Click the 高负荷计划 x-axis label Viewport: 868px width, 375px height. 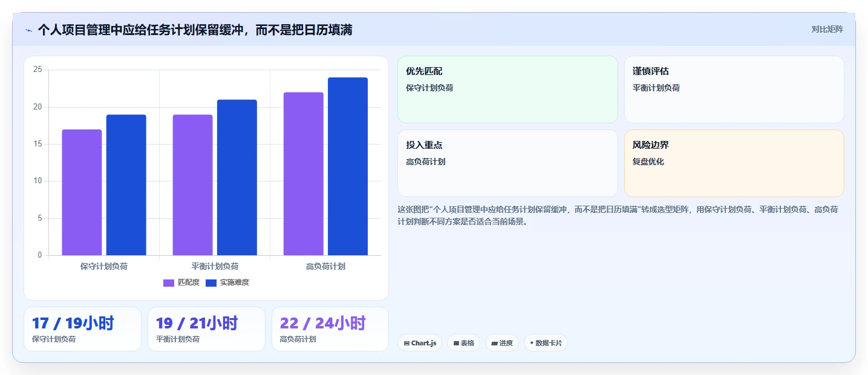[x=325, y=266]
